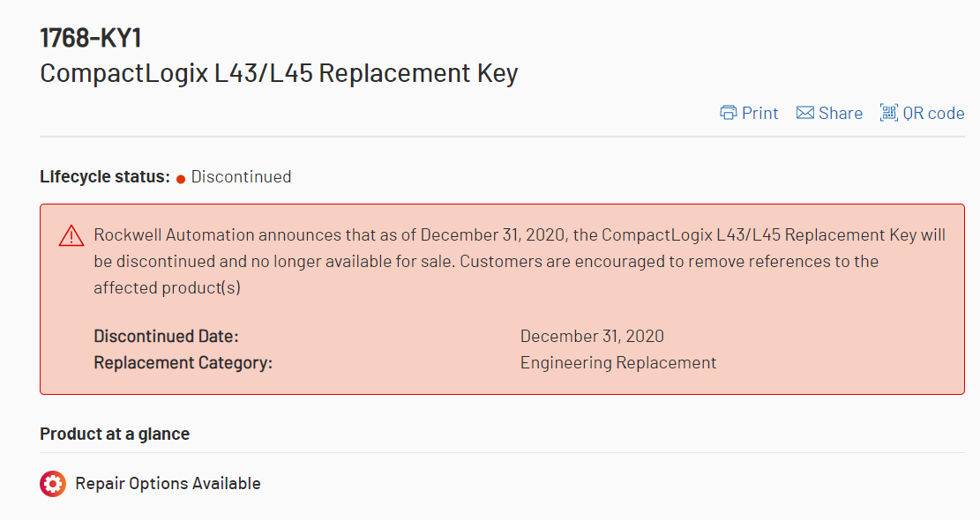Click the Share envelope icon

804,113
